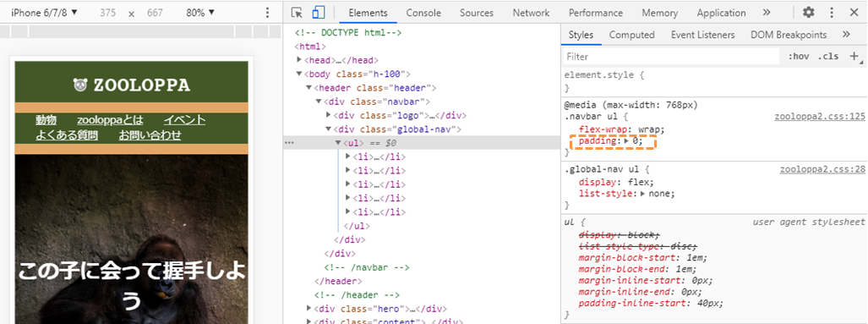
Task: Select the DOM Breakpoints tab
Action: point(789,35)
